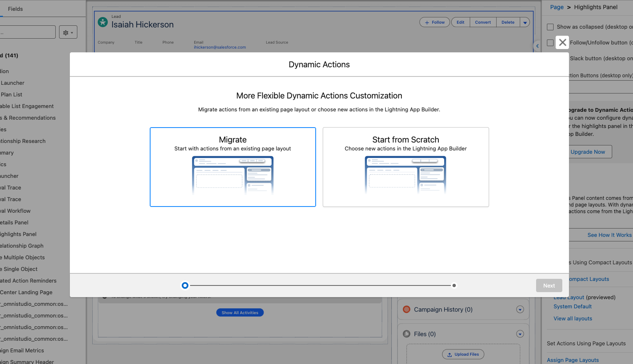Image resolution: width=633 pixels, height=364 pixels.
Task: Expand Files list dropdown arrow
Action: point(520,334)
